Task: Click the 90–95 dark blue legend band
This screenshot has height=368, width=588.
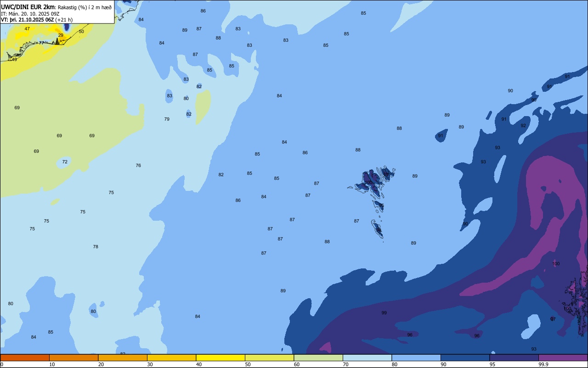Action: pos(465,357)
